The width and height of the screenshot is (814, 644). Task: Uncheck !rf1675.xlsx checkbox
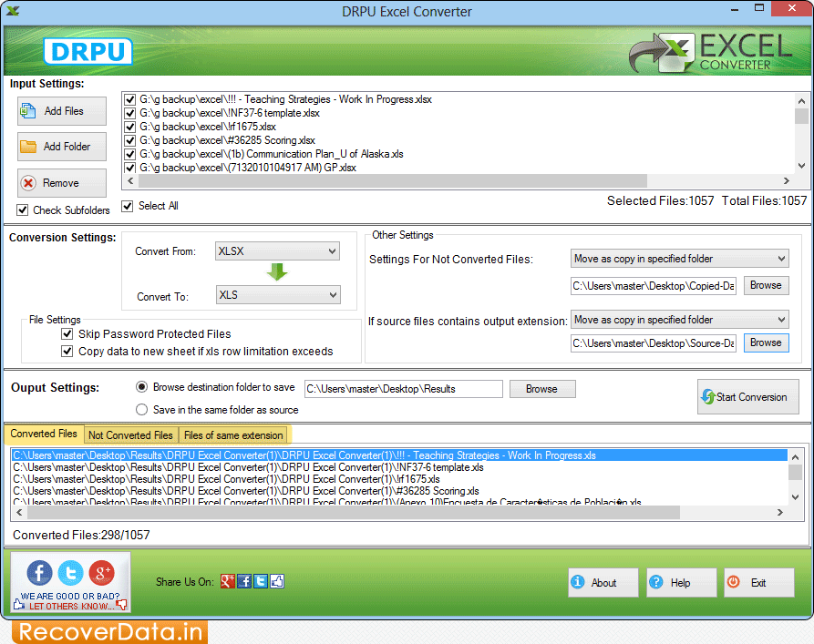point(129,127)
